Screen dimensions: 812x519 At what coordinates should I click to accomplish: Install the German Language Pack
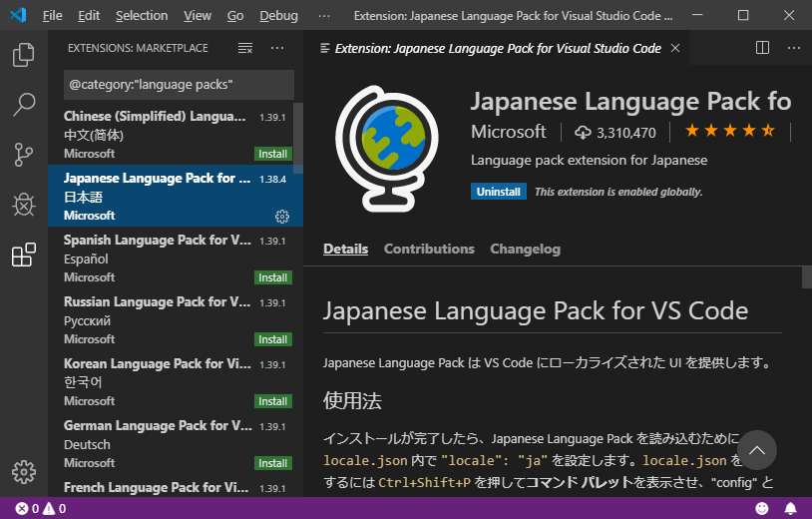tap(273, 463)
